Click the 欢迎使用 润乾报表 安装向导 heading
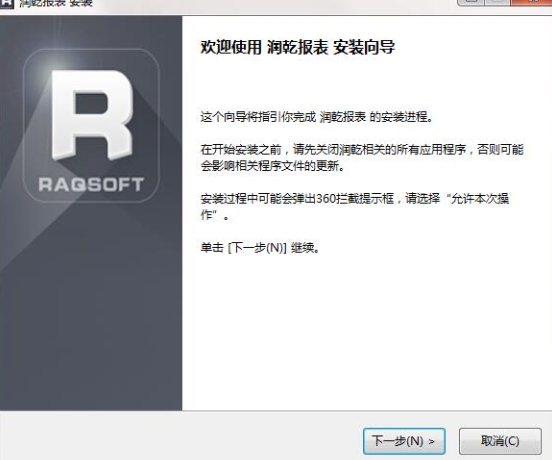552x460 pixels. click(x=297, y=48)
